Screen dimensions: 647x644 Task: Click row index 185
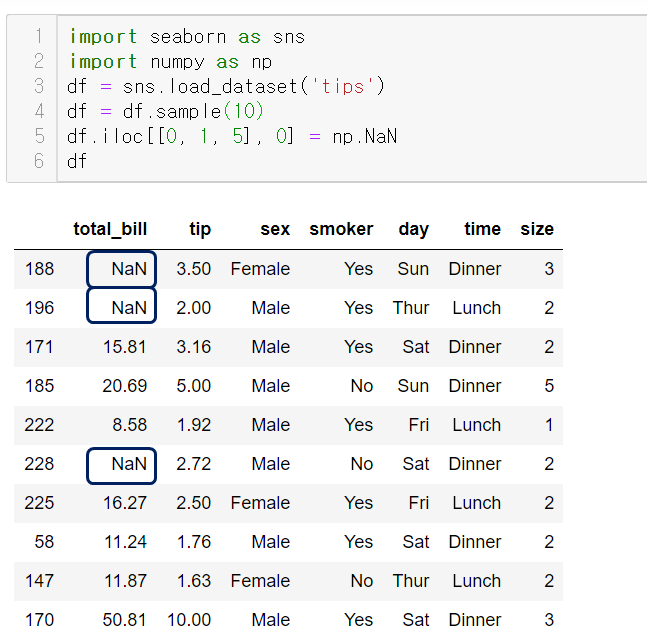(x=40, y=386)
